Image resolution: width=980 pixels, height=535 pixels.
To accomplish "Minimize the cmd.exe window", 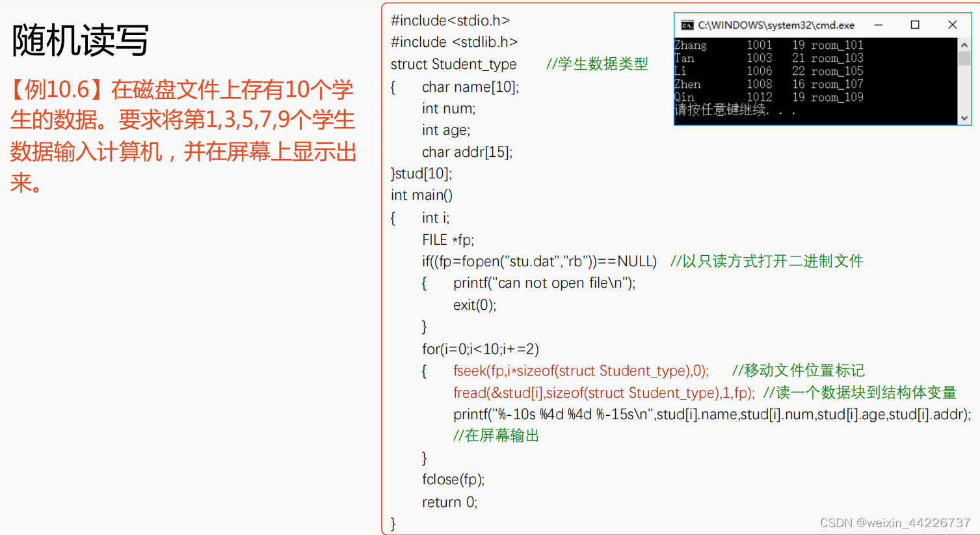I will (x=878, y=25).
